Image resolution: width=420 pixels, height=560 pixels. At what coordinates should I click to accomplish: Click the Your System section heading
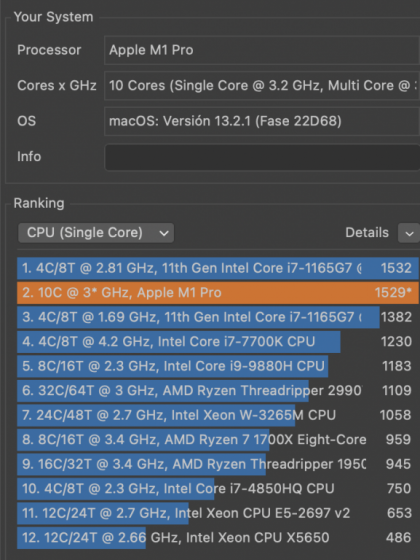pyautogui.click(x=54, y=17)
